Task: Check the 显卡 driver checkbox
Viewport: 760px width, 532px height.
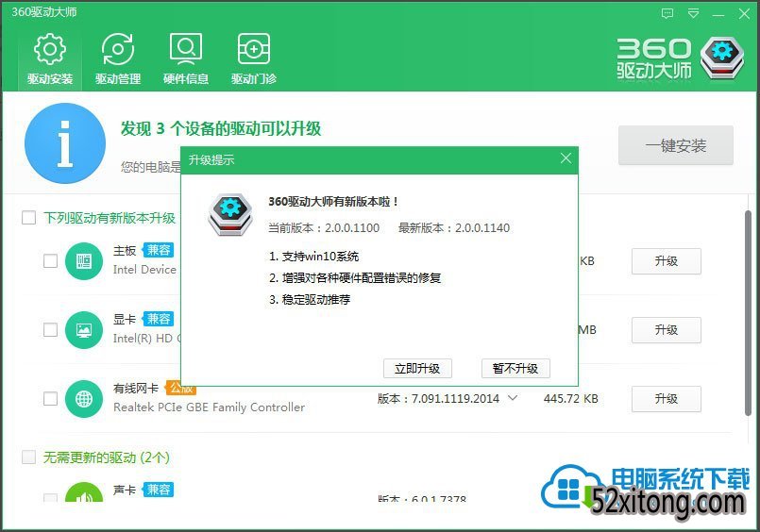Action: click(x=50, y=329)
